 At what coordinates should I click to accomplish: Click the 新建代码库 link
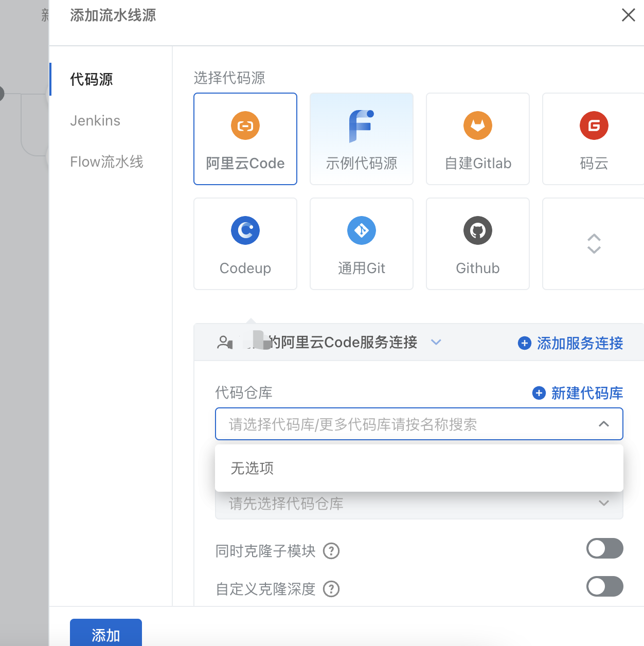pyautogui.click(x=587, y=393)
